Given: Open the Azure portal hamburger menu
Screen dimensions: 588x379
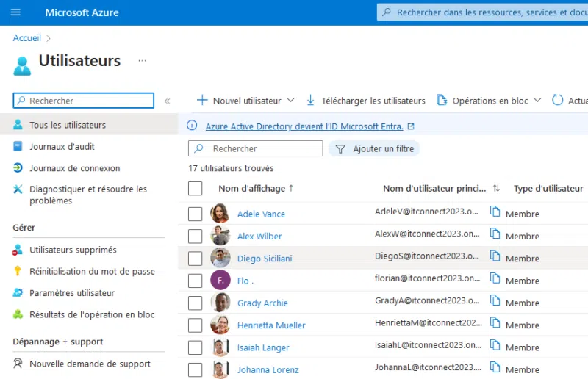Looking at the screenshot, I should (x=15, y=12).
